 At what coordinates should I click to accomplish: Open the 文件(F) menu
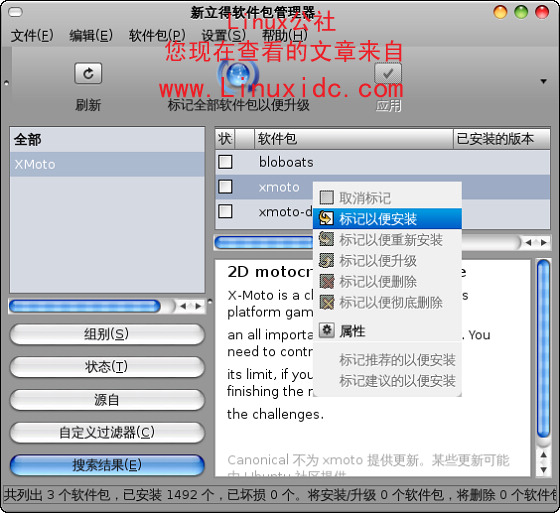32,35
